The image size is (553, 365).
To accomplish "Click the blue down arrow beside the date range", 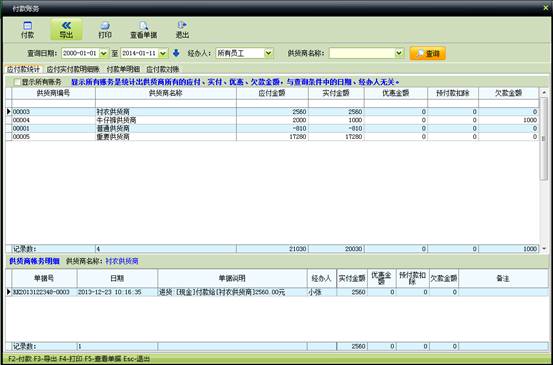I will pos(176,53).
